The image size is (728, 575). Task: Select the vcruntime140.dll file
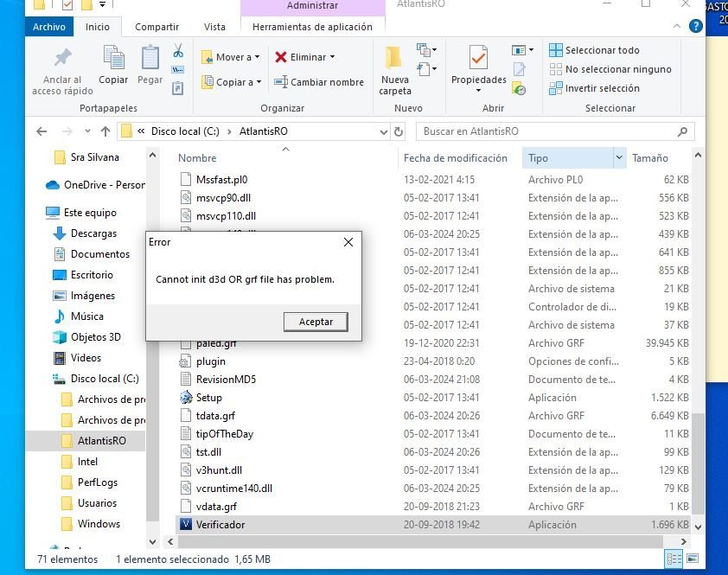coord(234,489)
